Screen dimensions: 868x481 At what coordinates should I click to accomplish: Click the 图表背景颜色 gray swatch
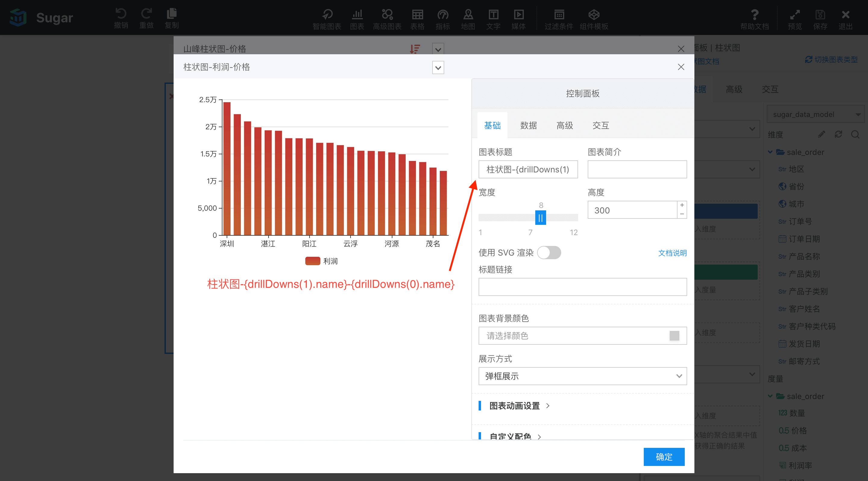[674, 335]
